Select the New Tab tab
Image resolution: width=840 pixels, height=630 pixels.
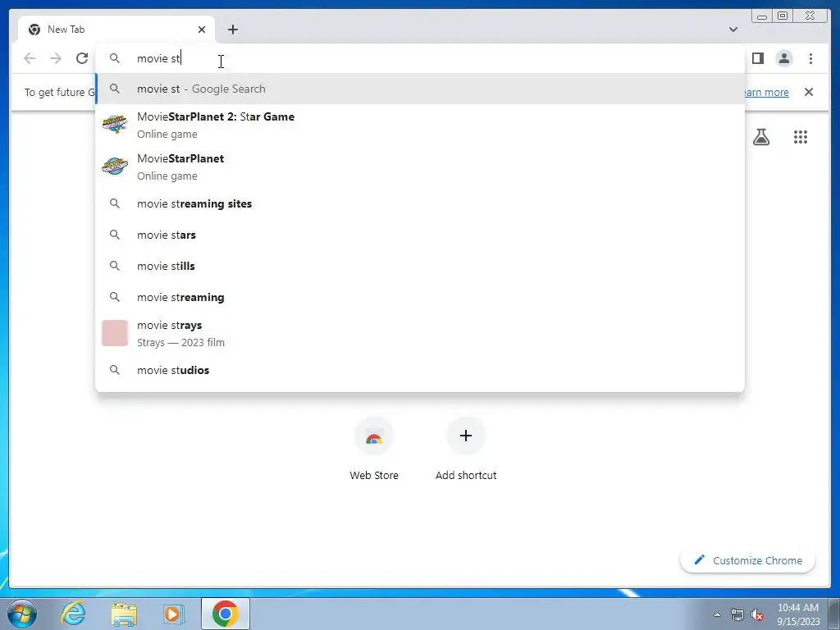tap(116, 30)
